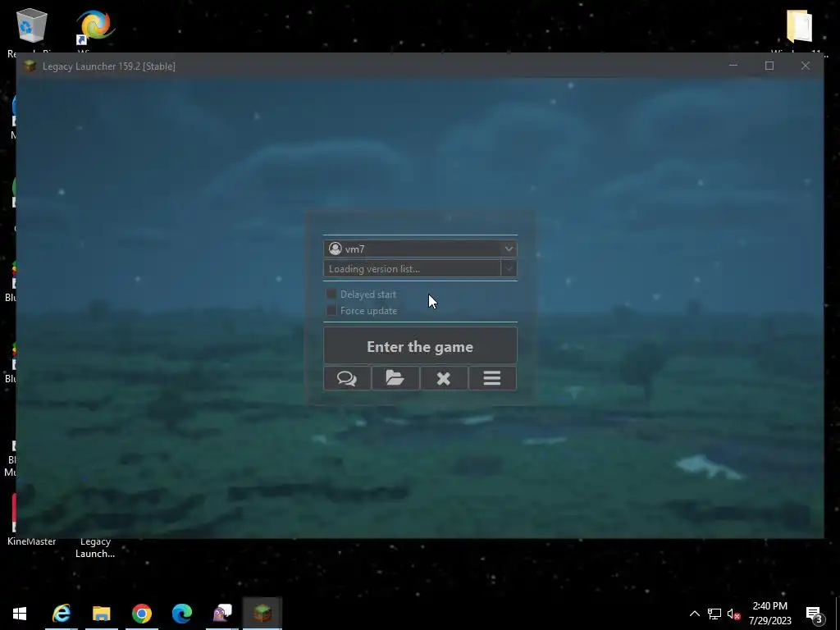Select the Legacy Launcher taskbar icon

262,613
